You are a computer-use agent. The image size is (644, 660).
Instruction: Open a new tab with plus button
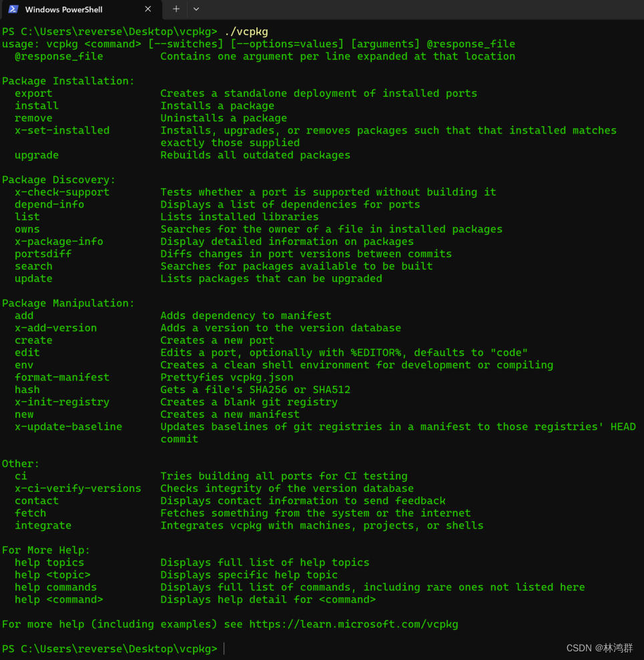(x=176, y=9)
